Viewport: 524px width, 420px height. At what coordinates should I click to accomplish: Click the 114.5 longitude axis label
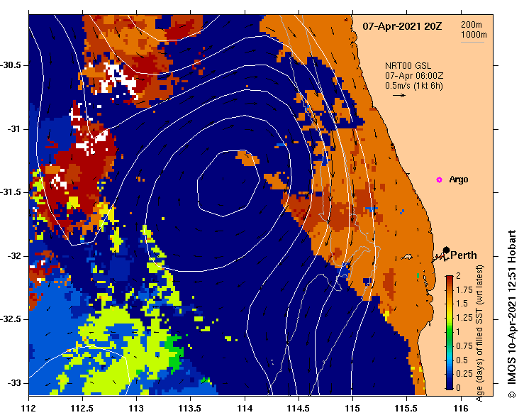point(299,409)
